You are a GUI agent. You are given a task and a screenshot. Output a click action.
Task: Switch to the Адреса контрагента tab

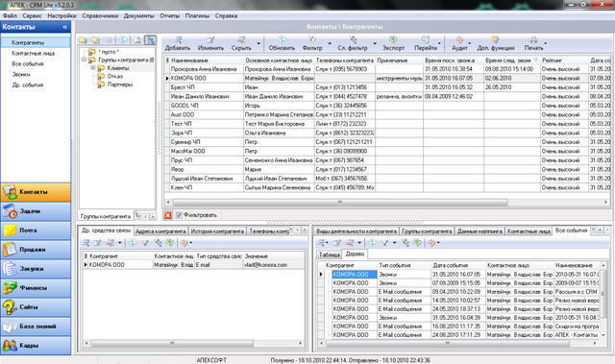pos(160,231)
